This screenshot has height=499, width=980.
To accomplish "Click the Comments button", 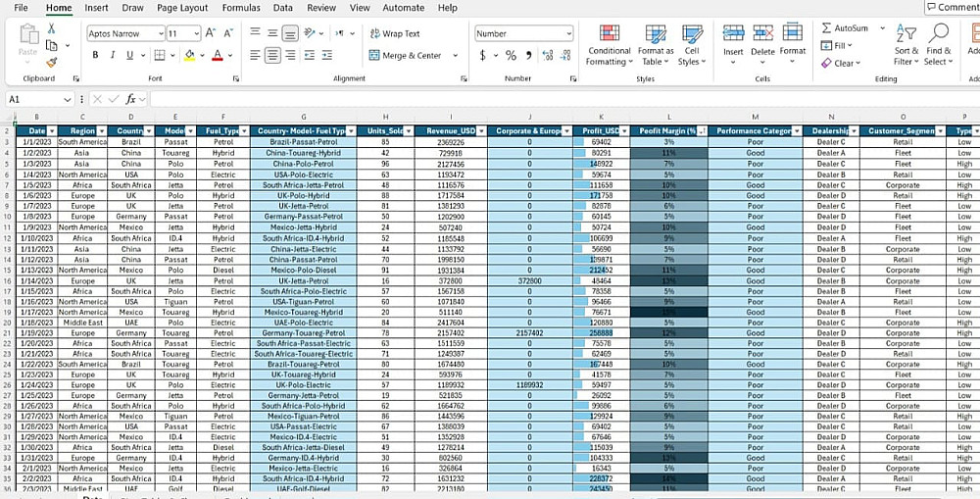I will tap(953, 7).
